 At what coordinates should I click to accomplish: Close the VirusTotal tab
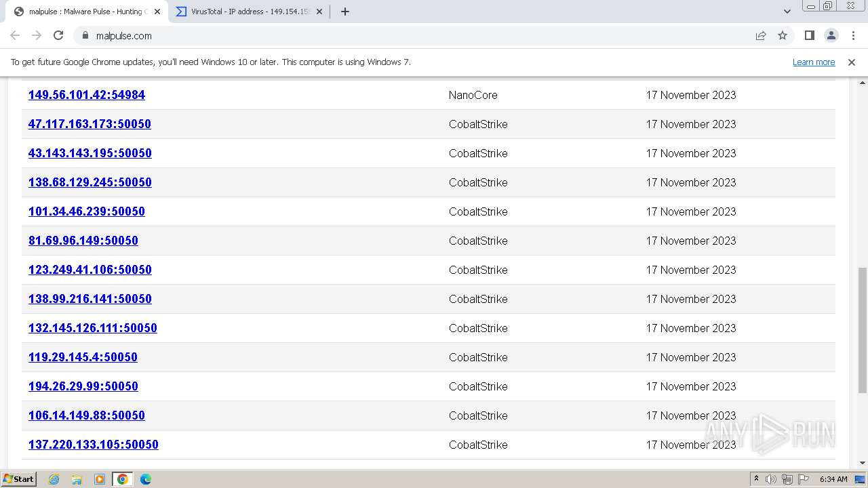click(x=319, y=12)
